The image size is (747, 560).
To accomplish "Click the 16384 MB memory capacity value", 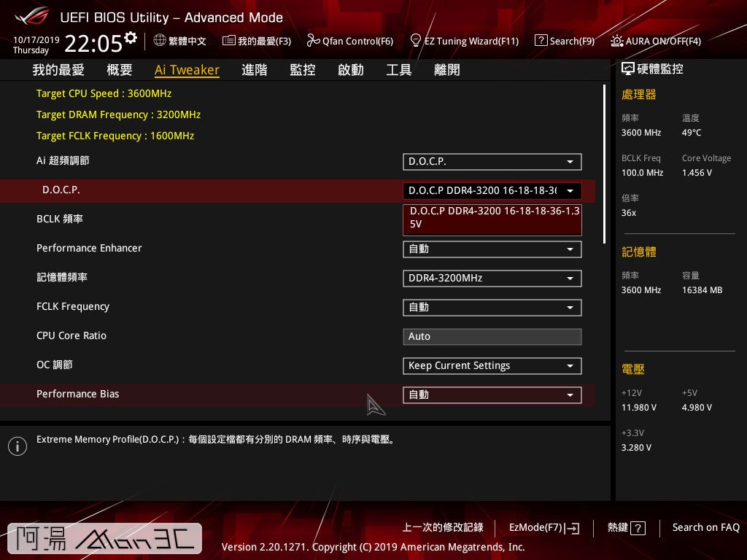I will point(702,290).
